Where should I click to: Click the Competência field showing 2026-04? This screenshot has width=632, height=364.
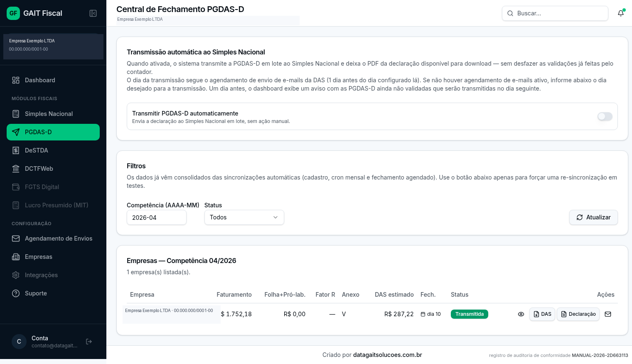pos(157,217)
